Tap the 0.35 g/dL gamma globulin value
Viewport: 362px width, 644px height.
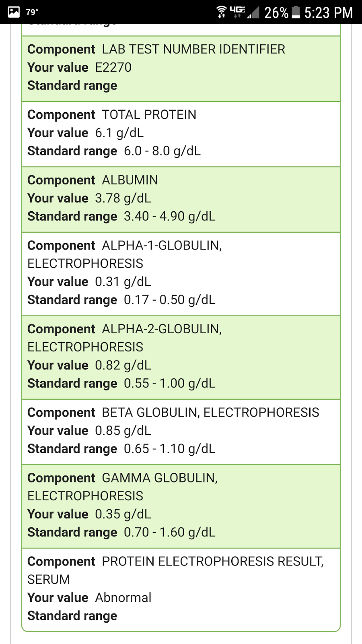(x=123, y=514)
